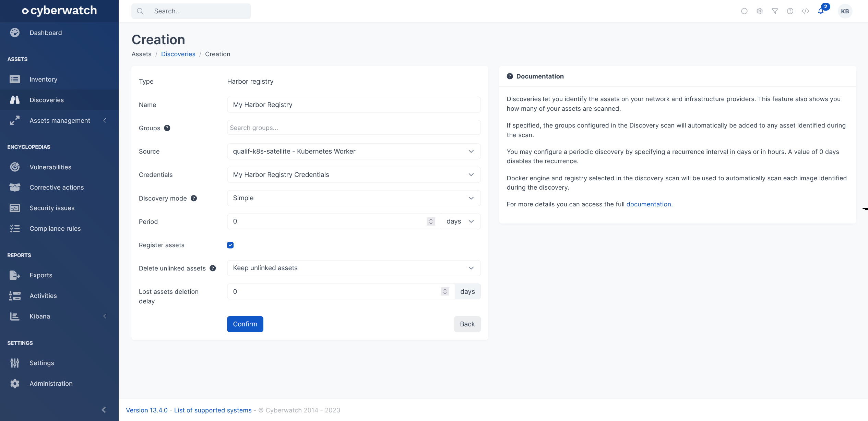Click the Discovery mode help icon

click(x=194, y=198)
